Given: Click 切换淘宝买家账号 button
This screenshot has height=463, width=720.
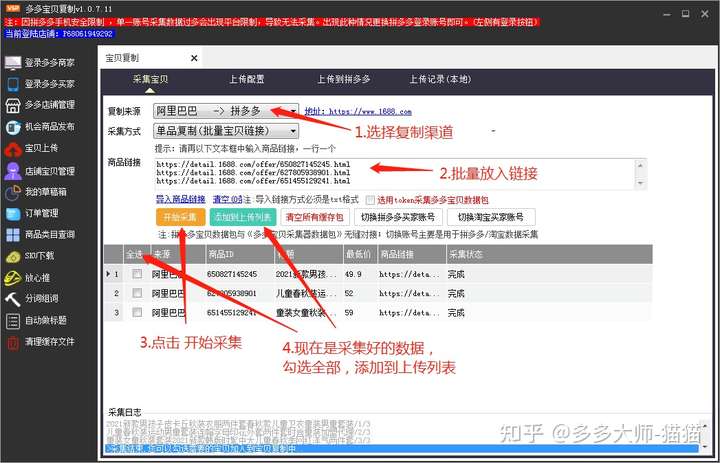Looking at the screenshot, I should click(490, 217).
